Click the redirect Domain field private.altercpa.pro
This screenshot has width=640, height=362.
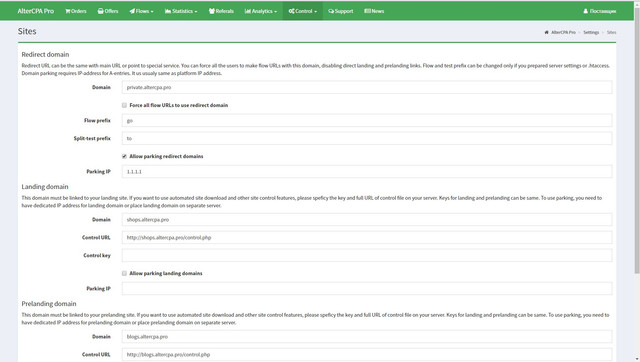pos(367,87)
